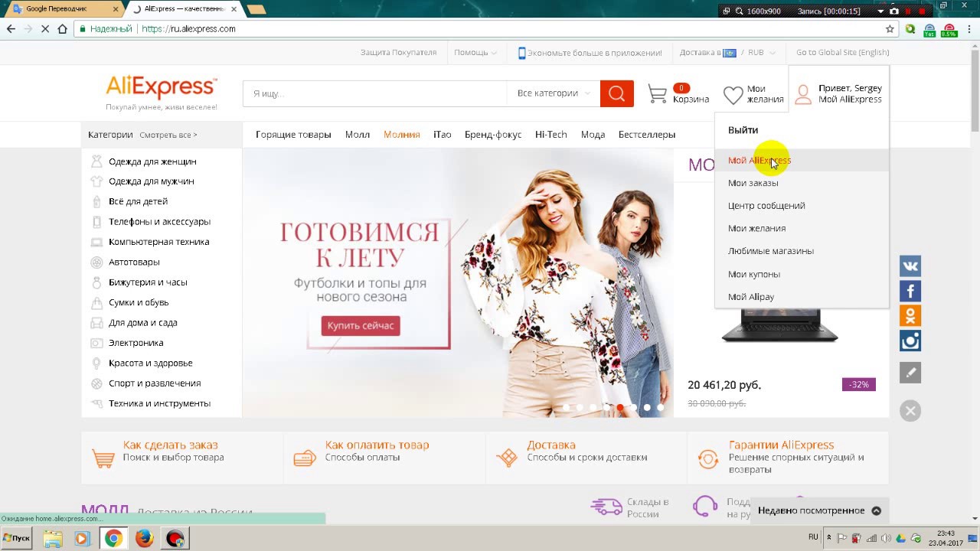Go to Молния nav item
The width and height of the screenshot is (980, 551).
[x=402, y=135]
